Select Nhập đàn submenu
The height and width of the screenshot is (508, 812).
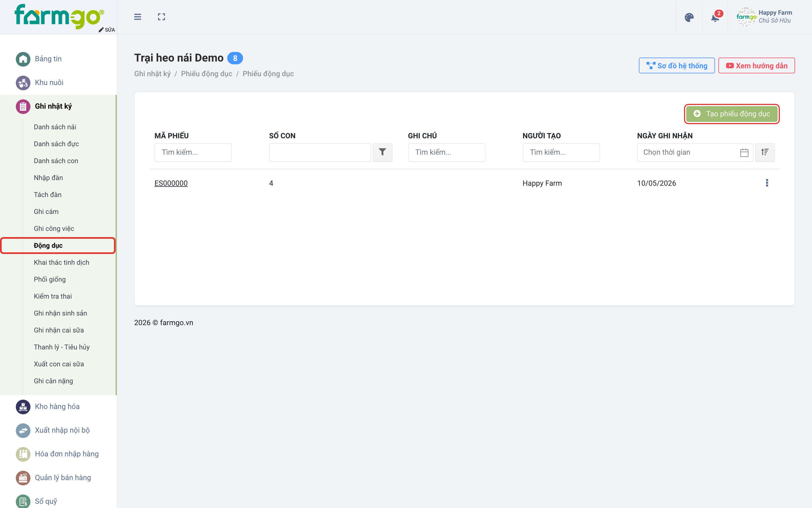[48, 178]
